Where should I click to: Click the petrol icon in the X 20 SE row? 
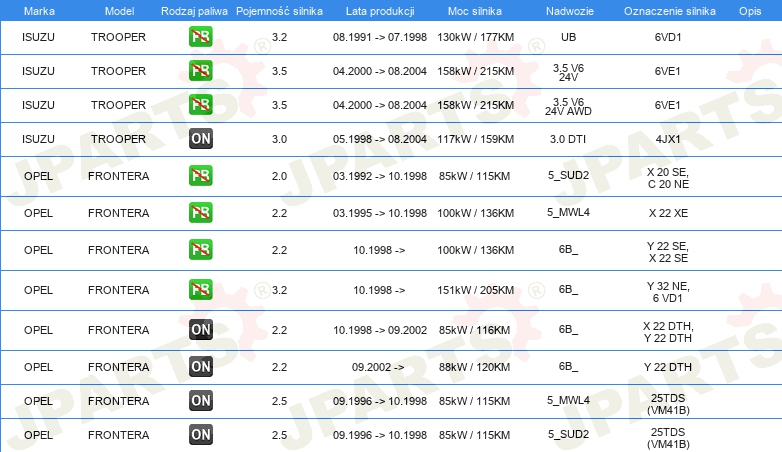tap(200, 176)
